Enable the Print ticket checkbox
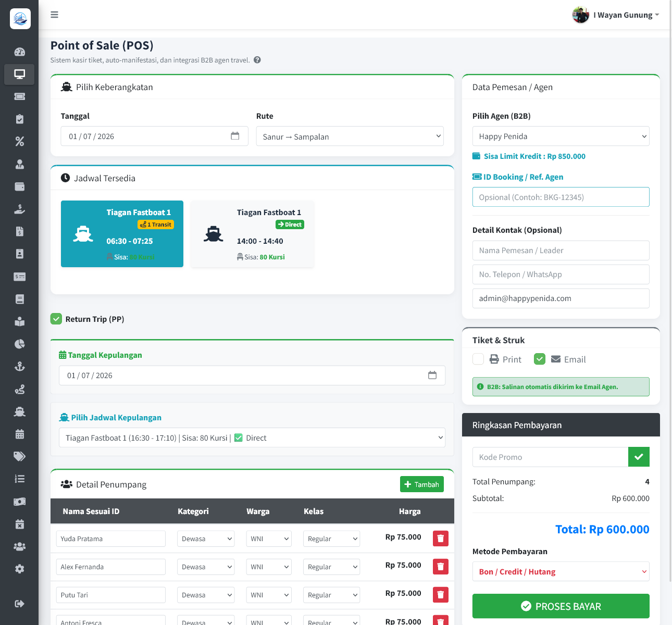Viewport: 672px width, 625px height. (x=478, y=359)
